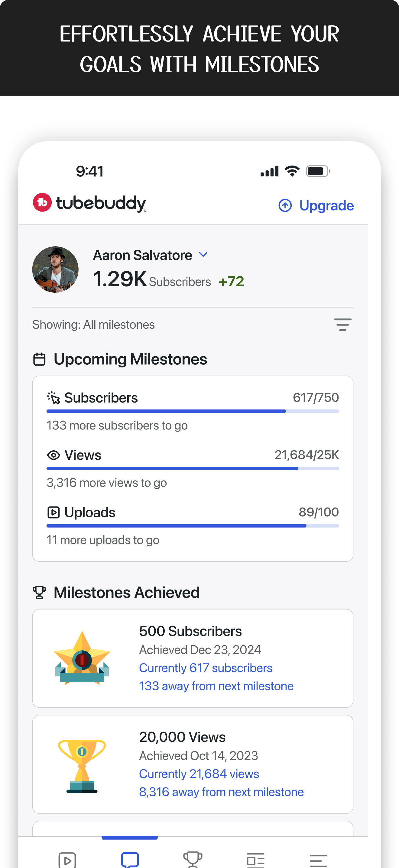The height and width of the screenshot is (868, 399).
Task: Tap the gold trophy for 20,000 Views
Action: (x=82, y=766)
